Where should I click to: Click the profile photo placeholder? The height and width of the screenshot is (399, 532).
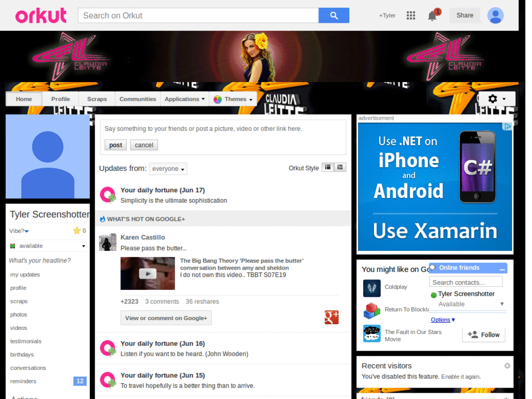click(48, 156)
